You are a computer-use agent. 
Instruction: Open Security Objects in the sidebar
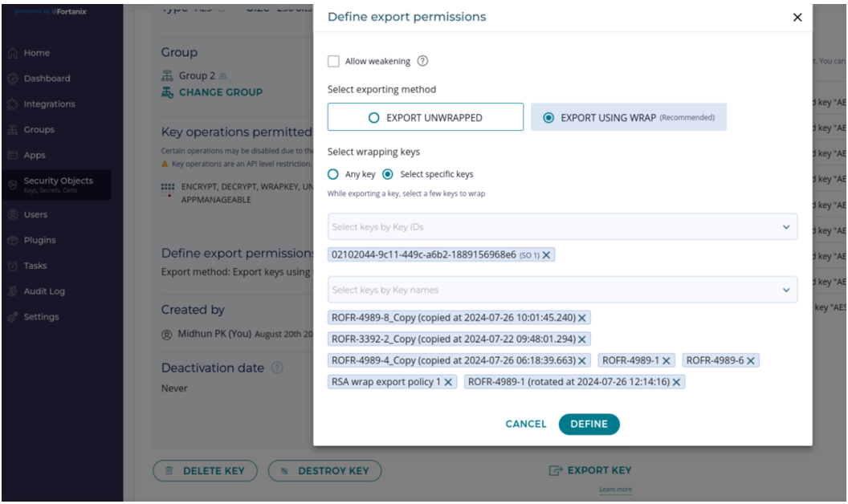click(x=58, y=184)
